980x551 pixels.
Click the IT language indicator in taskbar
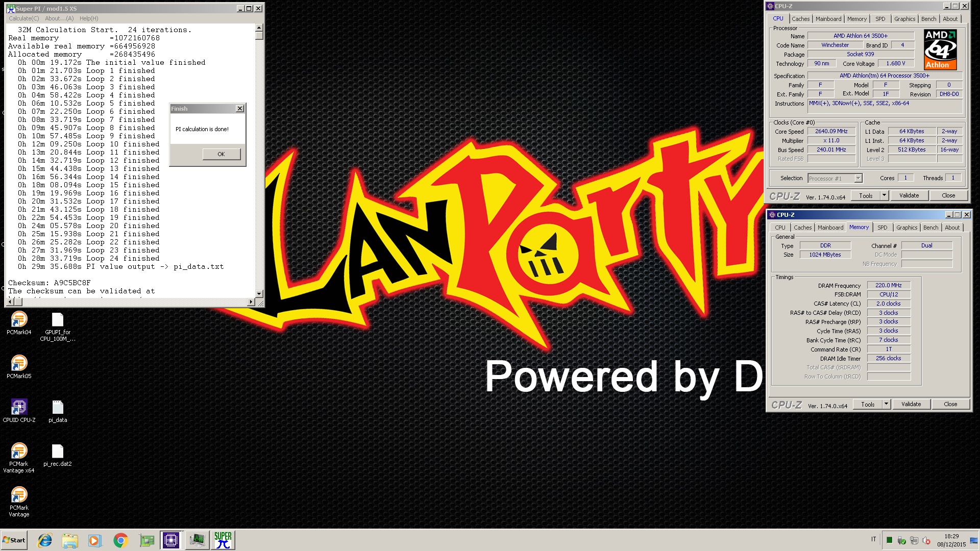coord(873,539)
